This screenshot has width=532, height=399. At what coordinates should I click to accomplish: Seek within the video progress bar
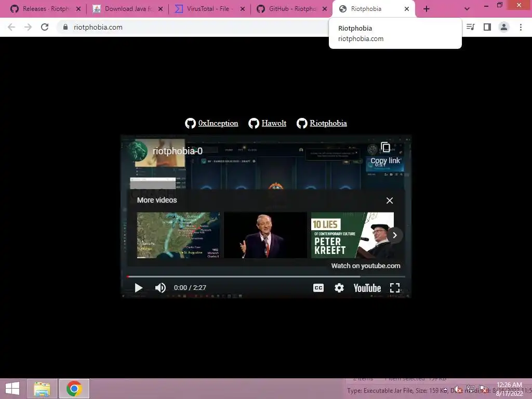point(266,276)
